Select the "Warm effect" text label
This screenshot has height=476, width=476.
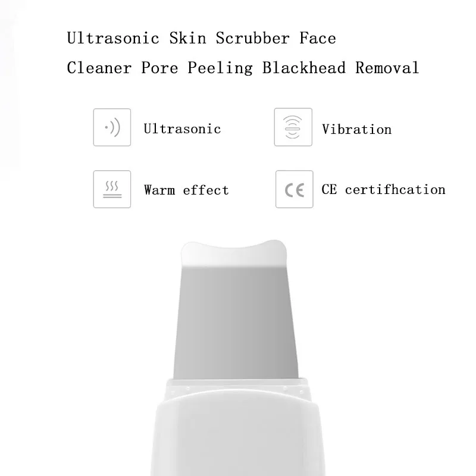click(186, 190)
